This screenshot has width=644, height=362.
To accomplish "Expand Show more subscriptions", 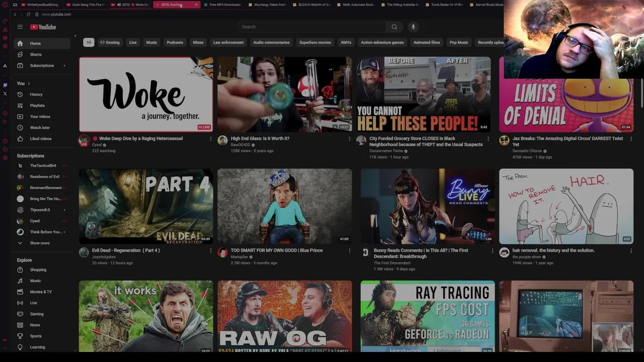I will tap(43, 243).
